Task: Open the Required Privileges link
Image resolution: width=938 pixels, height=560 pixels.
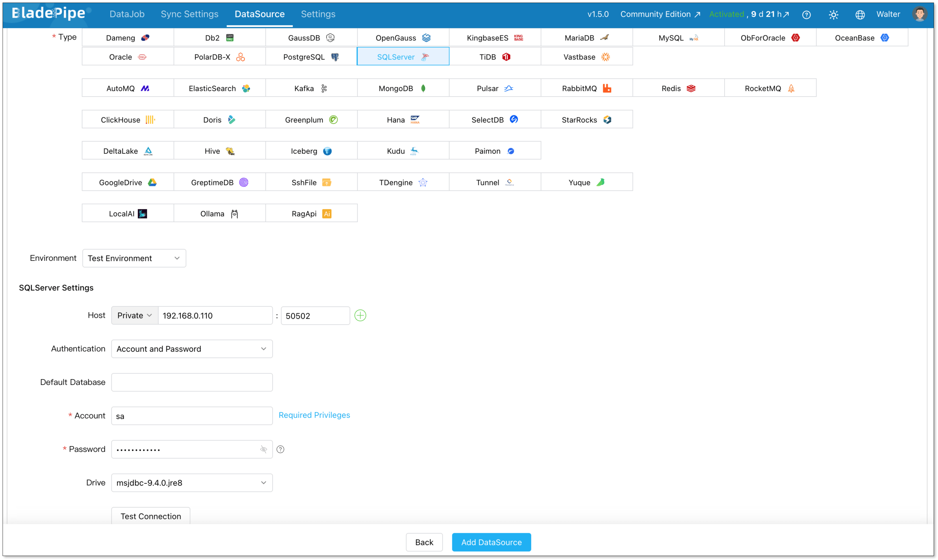Action: click(x=314, y=415)
